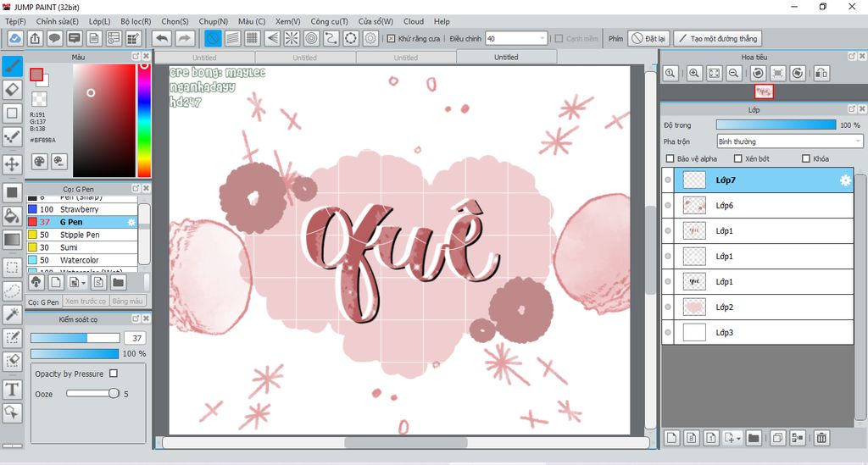Select the Stipple Pen brush
This screenshot has width=868, height=465.
coord(82,235)
